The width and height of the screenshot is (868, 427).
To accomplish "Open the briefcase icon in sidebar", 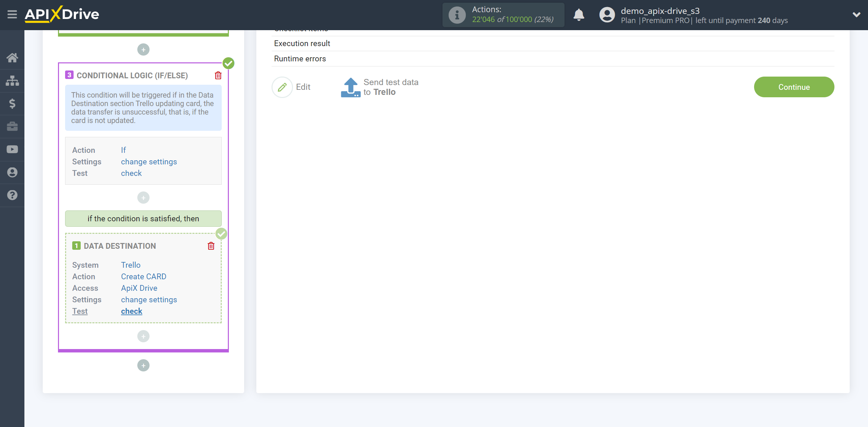I will point(12,126).
